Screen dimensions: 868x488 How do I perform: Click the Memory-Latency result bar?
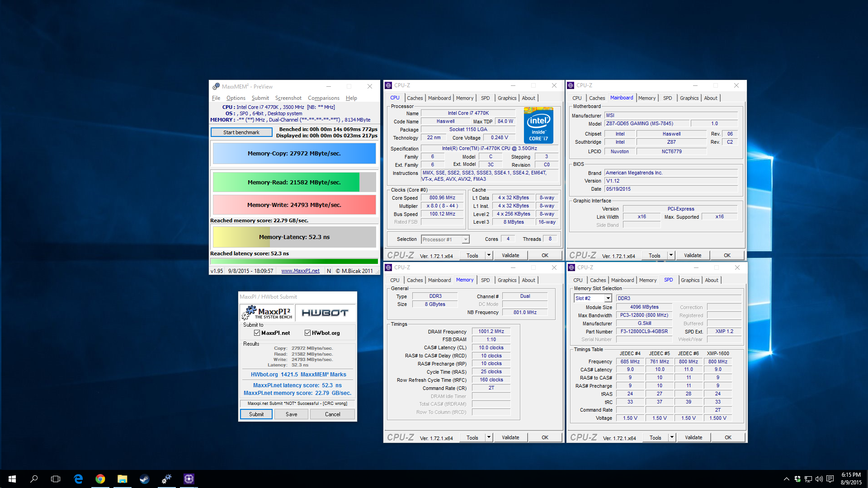point(294,237)
